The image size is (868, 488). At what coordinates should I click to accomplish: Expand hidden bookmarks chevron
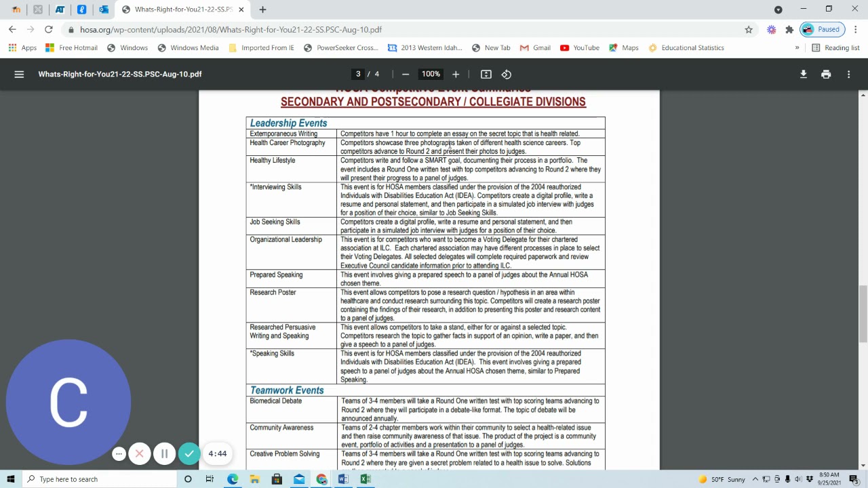click(x=797, y=48)
